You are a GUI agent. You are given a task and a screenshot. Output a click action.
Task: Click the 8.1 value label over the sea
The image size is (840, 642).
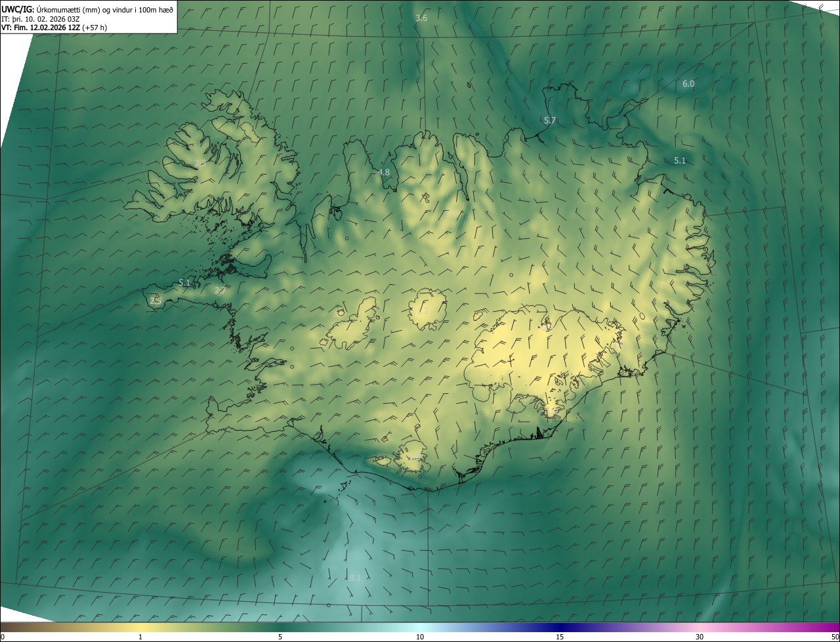[355, 578]
